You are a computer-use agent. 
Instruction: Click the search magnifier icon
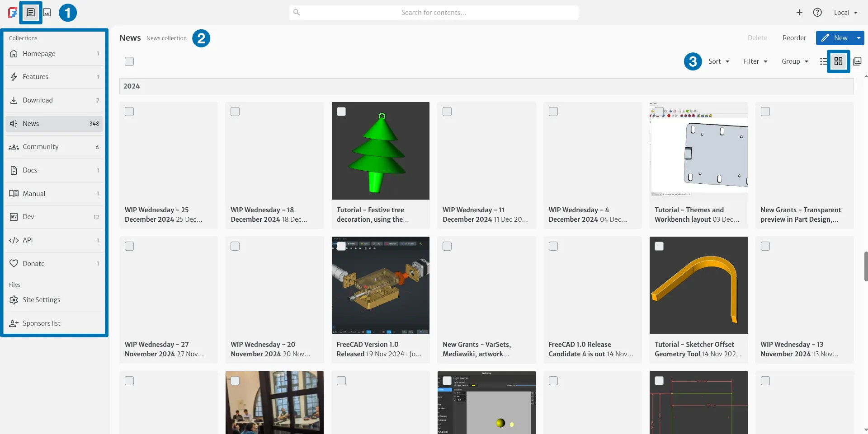pos(297,12)
